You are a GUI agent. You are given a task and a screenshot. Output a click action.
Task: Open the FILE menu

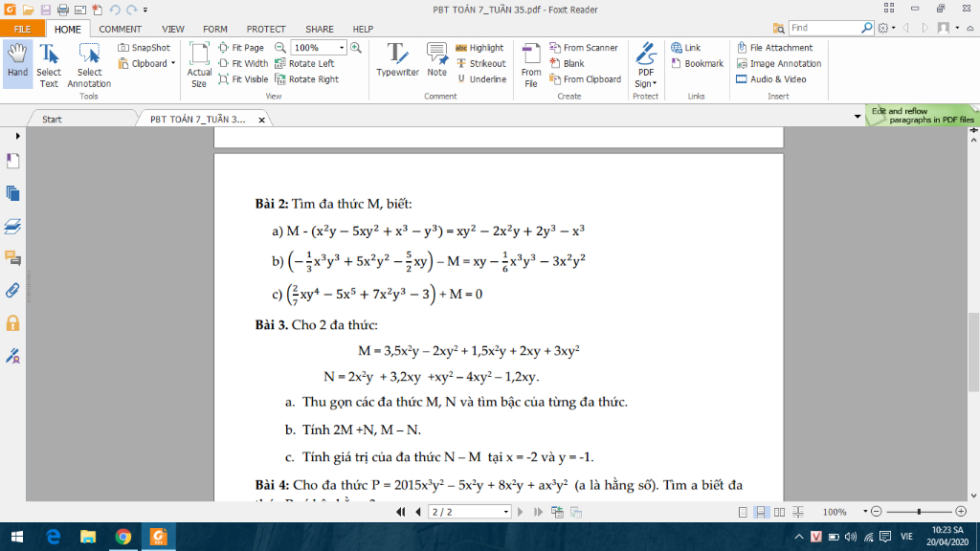pyautogui.click(x=23, y=29)
